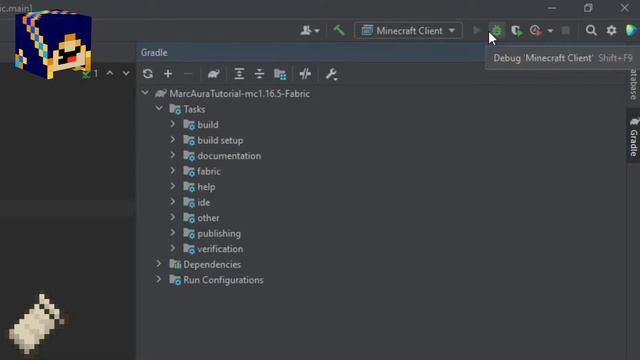Screen dimensions: 640x360
Task: Click the Debug 'Minecraft Client' bug icon
Action: click(x=497, y=31)
